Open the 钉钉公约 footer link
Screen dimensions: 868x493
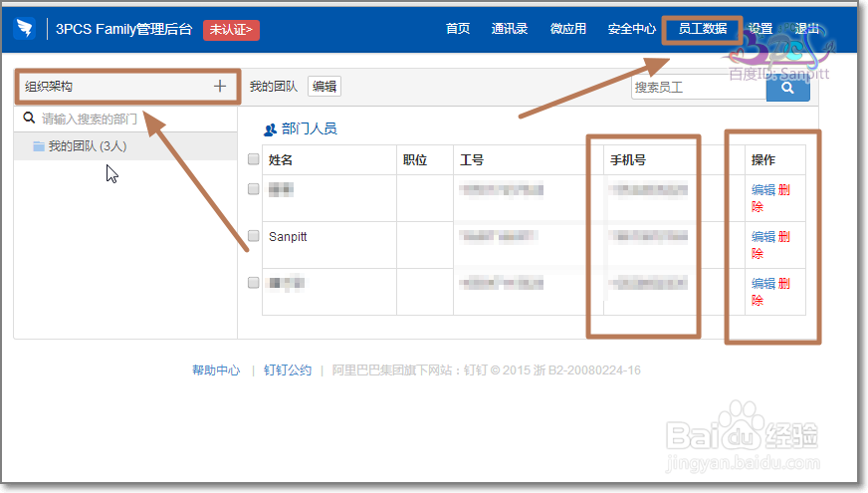288,370
